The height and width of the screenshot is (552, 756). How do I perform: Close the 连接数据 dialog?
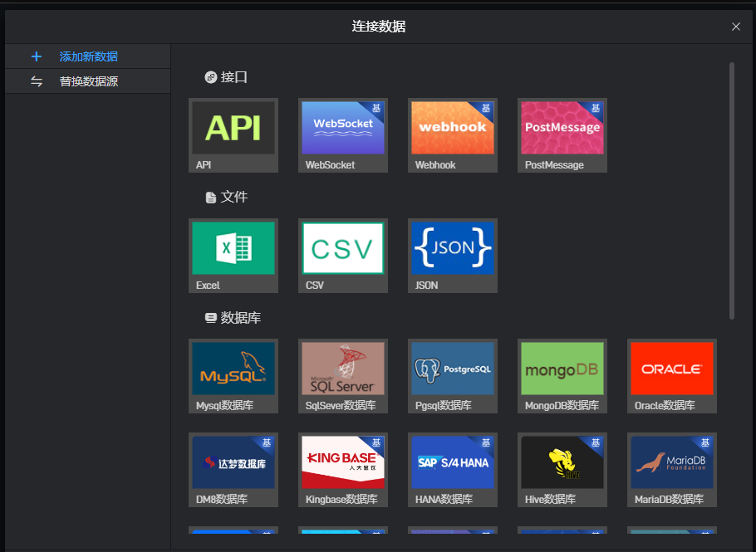[x=736, y=27]
